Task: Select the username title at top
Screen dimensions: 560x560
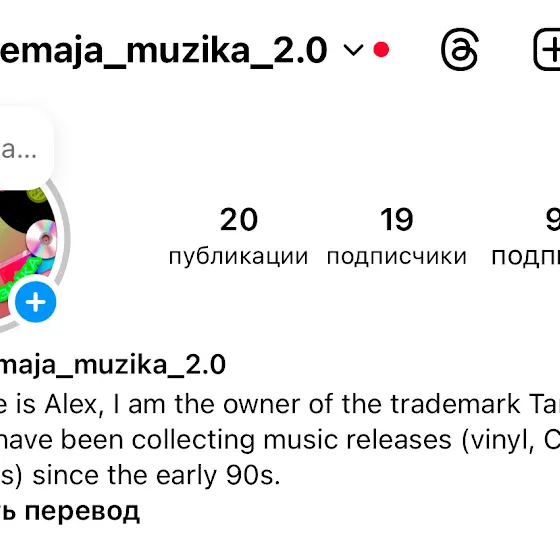Action: [163, 50]
